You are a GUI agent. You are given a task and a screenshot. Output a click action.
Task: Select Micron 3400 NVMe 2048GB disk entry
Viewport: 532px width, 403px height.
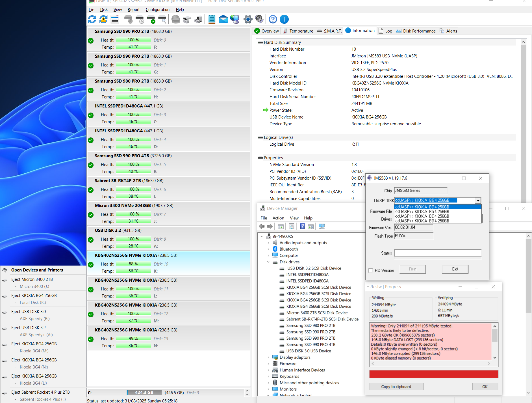click(168, 214)
